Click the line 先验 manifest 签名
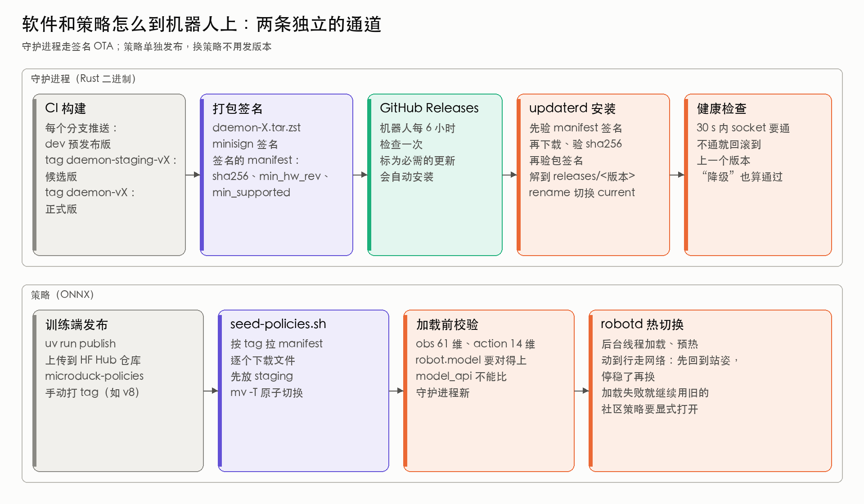 576,128
